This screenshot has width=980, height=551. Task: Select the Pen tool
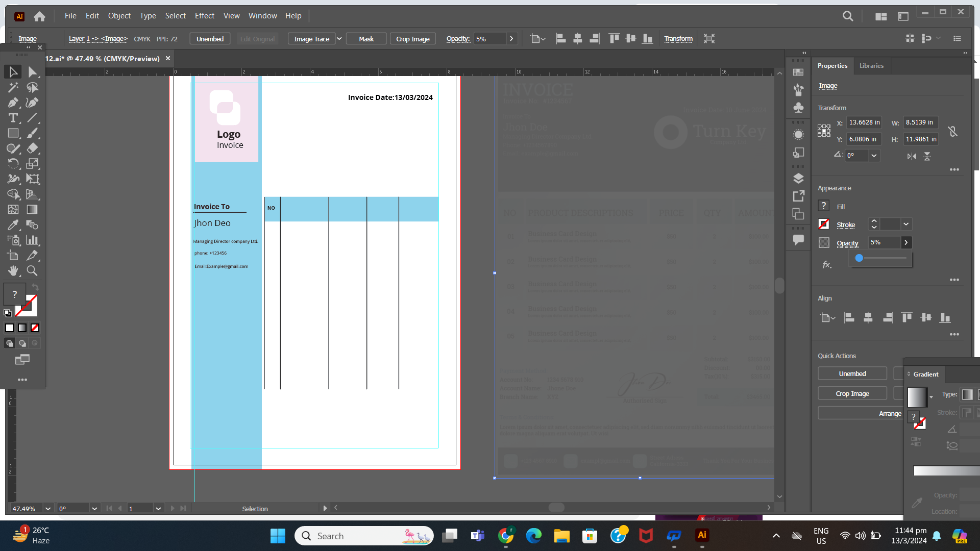point(13,103)
